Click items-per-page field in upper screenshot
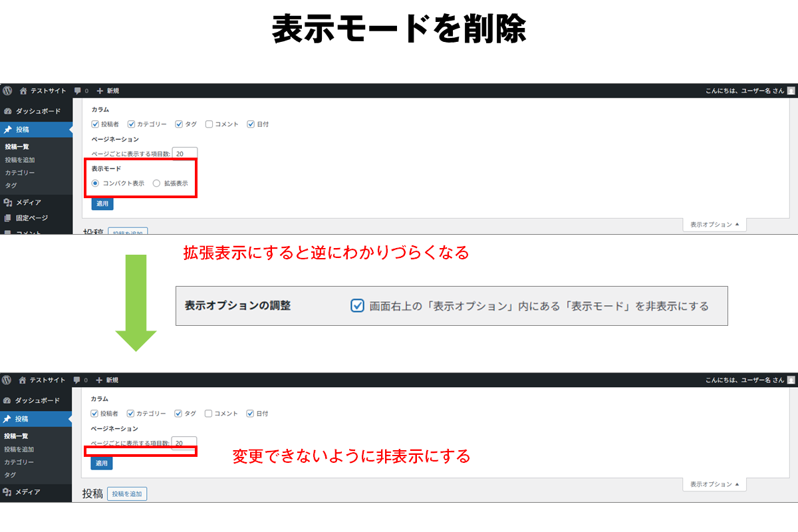 pyautogui.click(x=184, y=153)
